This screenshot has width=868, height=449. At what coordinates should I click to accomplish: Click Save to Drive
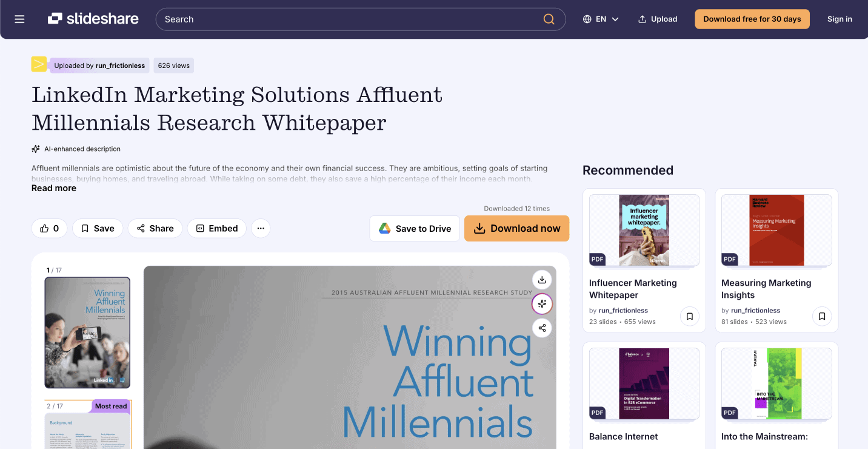click(415, 228)
